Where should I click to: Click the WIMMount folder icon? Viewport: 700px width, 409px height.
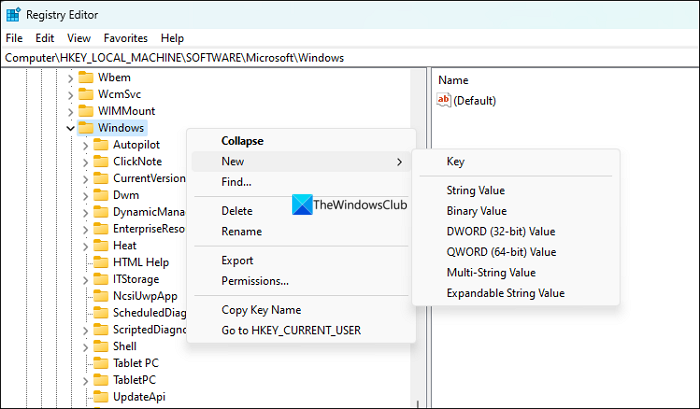pos(86,111)
